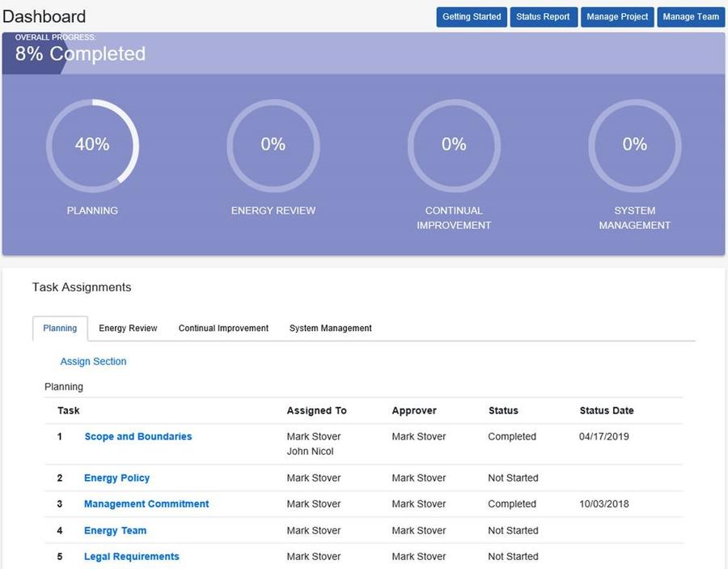Open Manage Team
Viewport: 728px width, 569px height.
[x=691, y=17]
